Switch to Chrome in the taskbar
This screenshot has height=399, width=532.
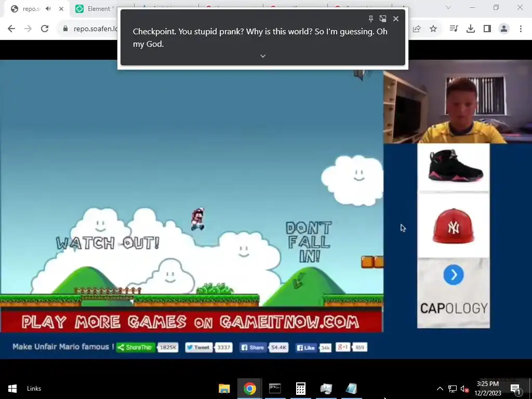249,389
